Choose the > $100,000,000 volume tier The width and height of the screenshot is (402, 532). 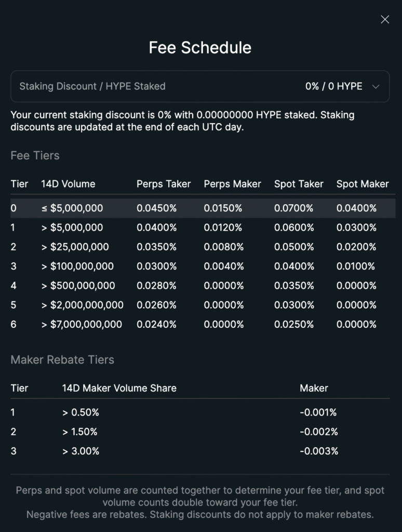pos(77,267)
